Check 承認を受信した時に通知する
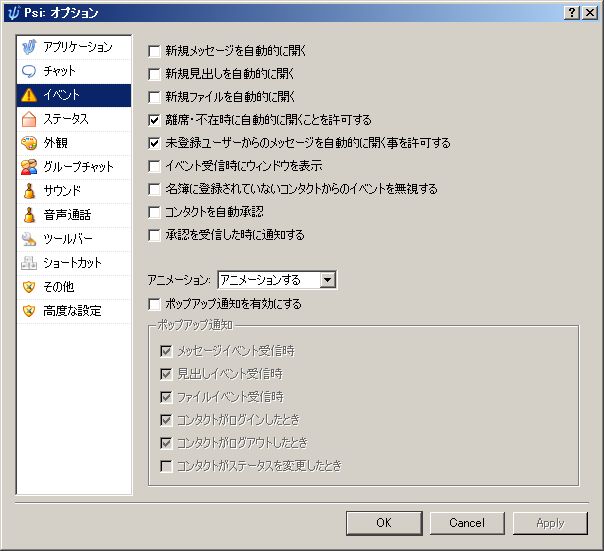 coord(154,235)
